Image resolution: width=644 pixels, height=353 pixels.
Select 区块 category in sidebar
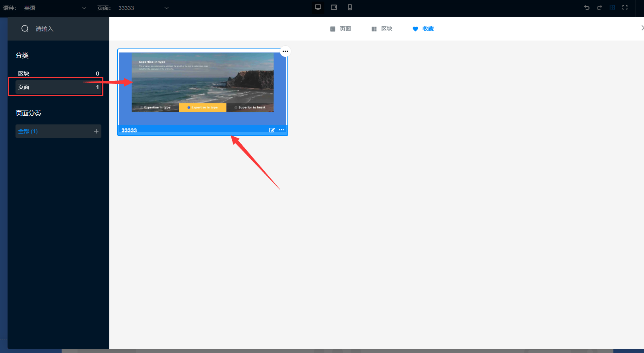click(x=58, y=74)
